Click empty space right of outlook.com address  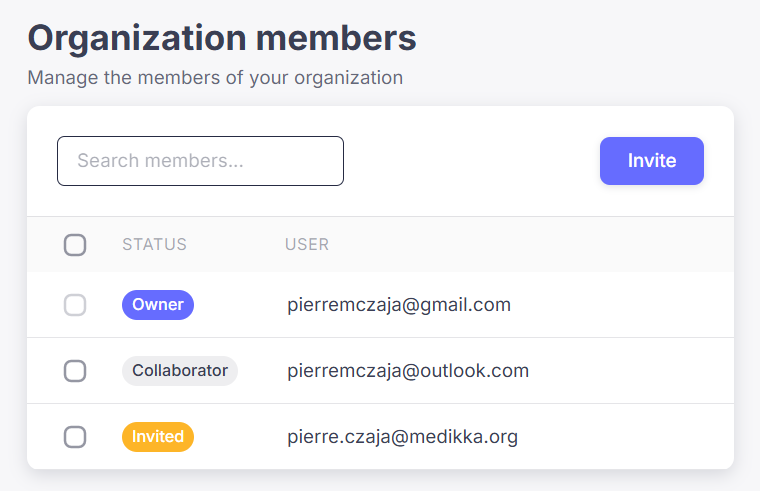point(630,371)
